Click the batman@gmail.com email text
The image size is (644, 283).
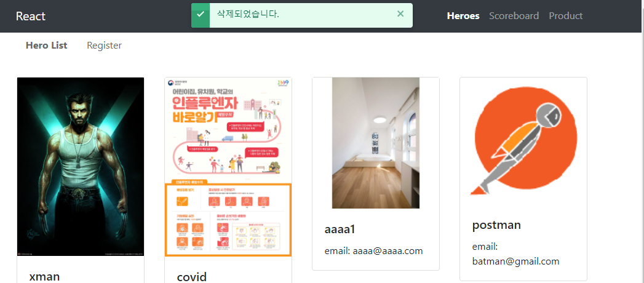(515, 261)
